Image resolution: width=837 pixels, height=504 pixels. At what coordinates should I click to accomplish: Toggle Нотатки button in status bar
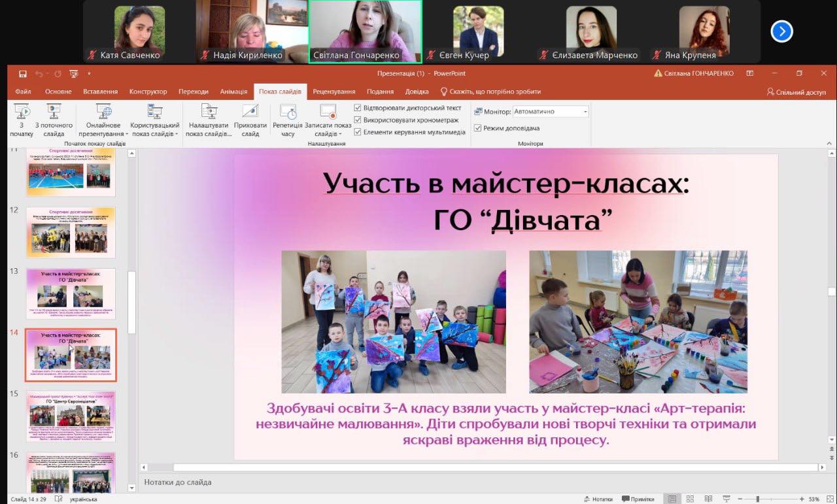tap(598, 499)
